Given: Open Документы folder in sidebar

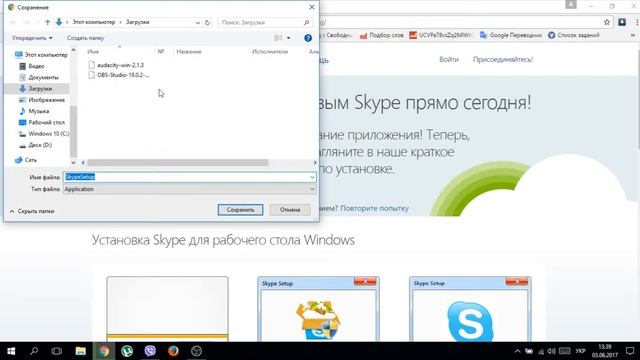Looking at the screenshot, I should click(x=39, y=77).
